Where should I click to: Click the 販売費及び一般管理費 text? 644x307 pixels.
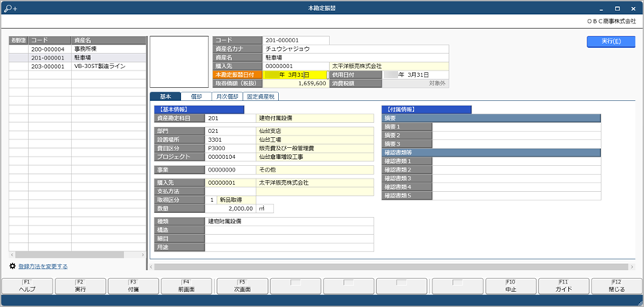286,148
